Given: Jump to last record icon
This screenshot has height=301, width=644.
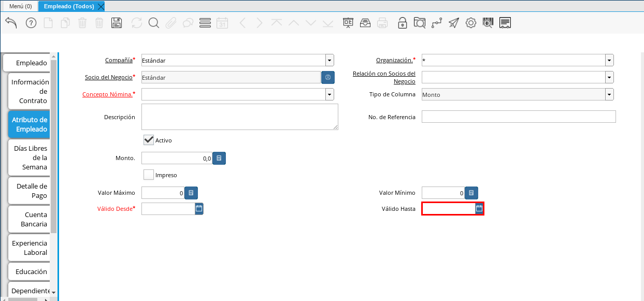Looking at the screenshot, I should coord(328,23).
